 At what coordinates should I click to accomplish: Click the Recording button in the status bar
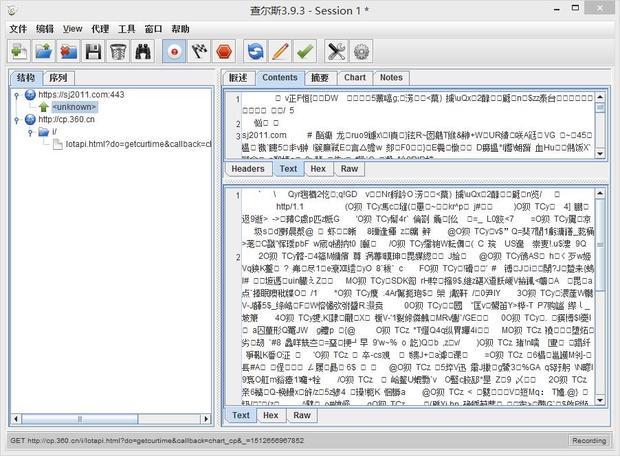tap(587, 440)
